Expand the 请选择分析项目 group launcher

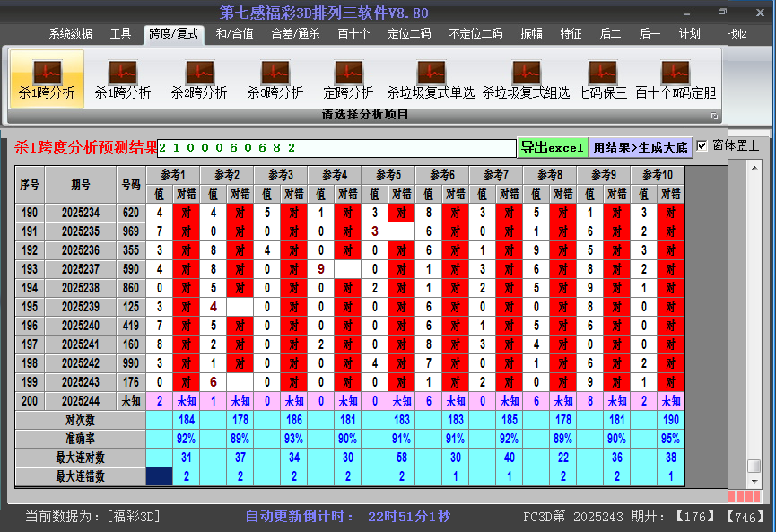coord(714,116)
